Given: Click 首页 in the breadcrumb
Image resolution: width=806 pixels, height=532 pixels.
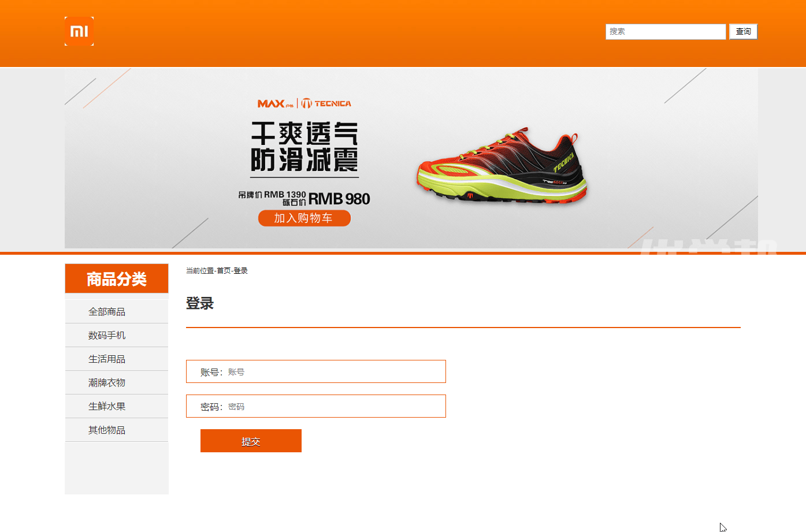Looking at the screenshot, I should [224, 271].
